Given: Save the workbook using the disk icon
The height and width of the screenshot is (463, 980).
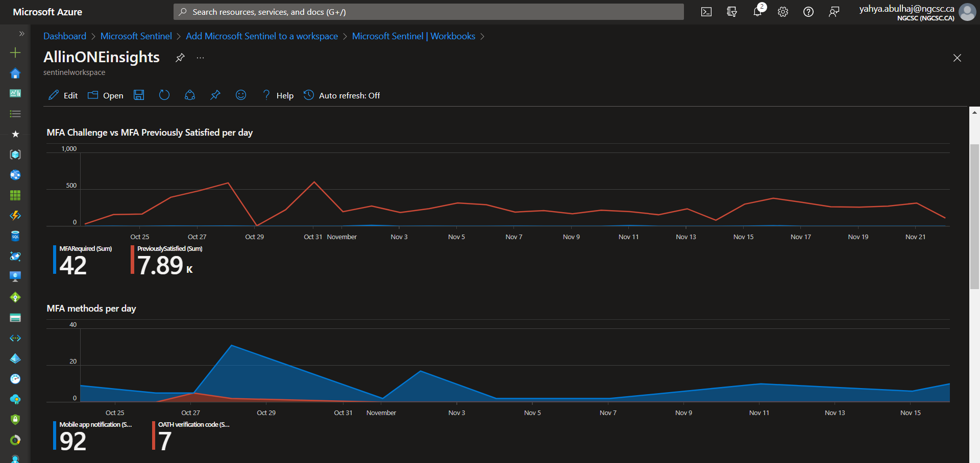Looking at the screenshot, I should pos(139,95).
